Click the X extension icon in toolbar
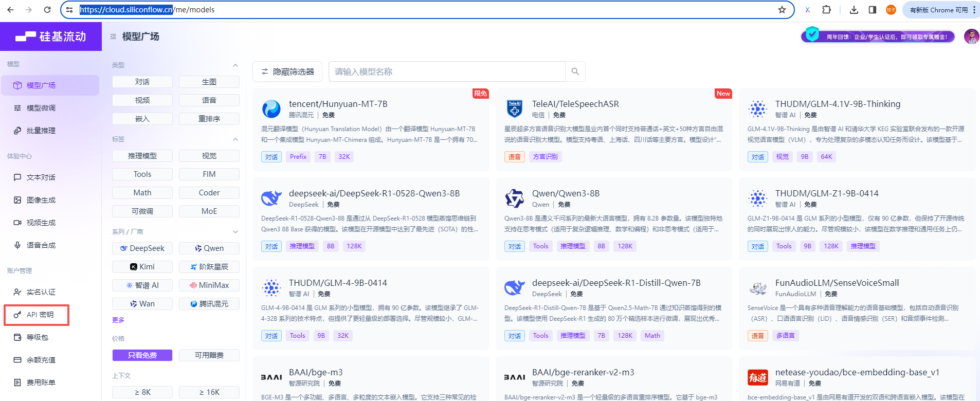Viewport: 980px width, 401px height. click(808, 10)
